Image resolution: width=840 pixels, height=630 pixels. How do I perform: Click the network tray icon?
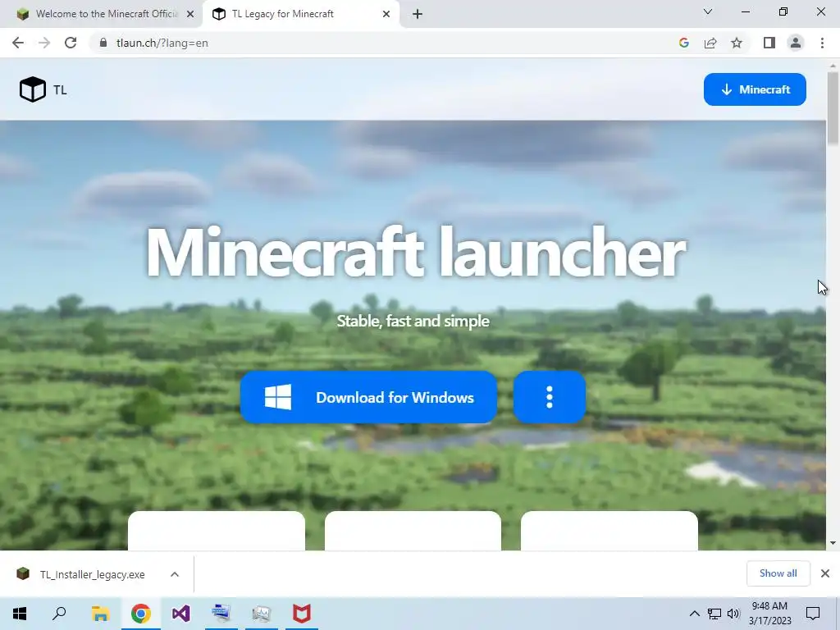[x=714, y=614]
